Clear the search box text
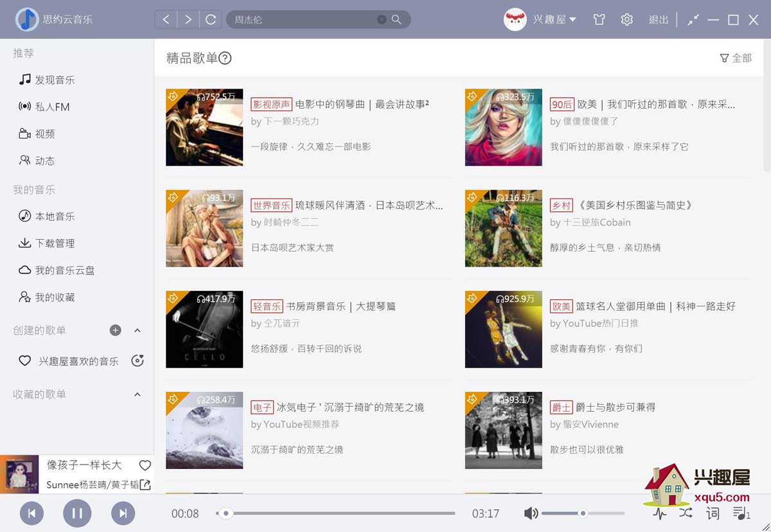The image size is (771, 532). click(x=382, y=19)
